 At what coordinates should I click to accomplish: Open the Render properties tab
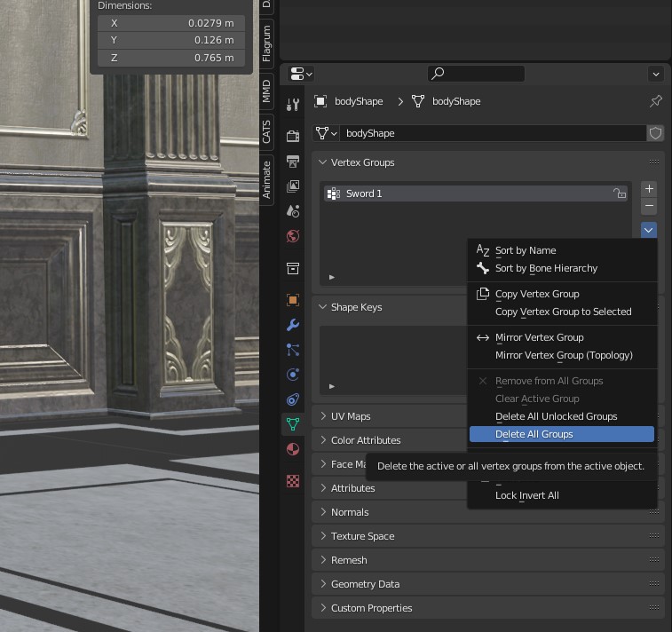click(293, 136)
